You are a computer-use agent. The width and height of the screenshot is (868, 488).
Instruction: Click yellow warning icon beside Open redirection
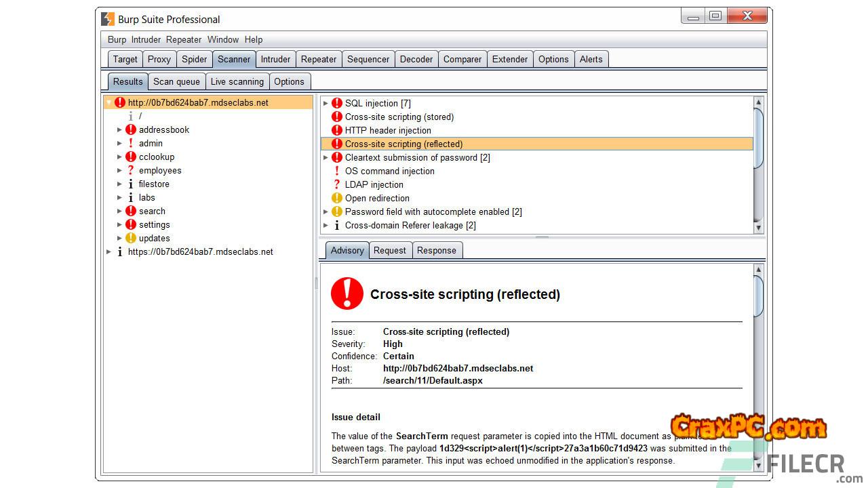coord(336,198)
